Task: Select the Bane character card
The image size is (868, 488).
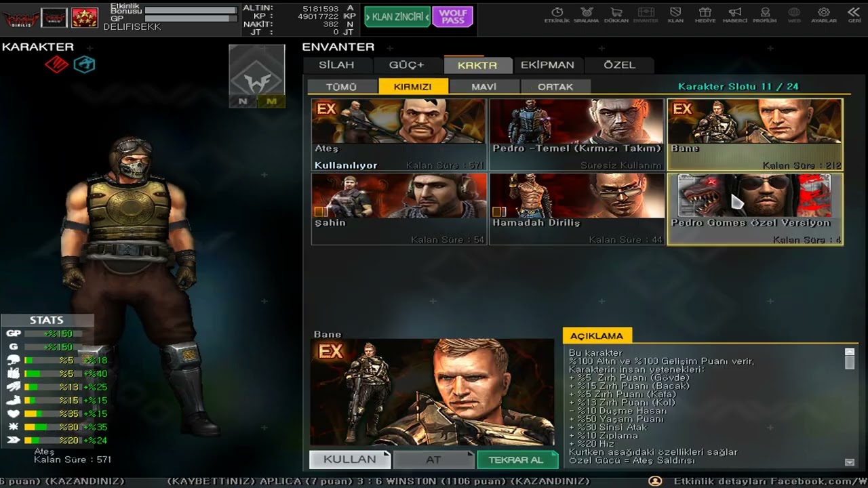Action: [755, 135]
